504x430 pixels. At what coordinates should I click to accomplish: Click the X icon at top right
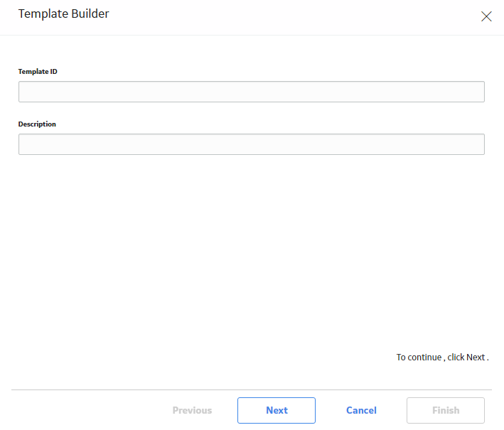tap(486, 16)
